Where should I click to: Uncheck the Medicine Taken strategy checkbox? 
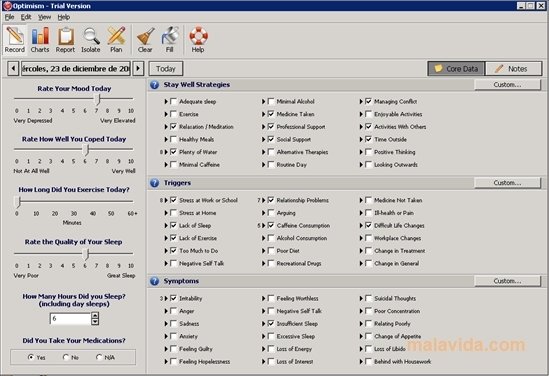click(x=271, y=114)
